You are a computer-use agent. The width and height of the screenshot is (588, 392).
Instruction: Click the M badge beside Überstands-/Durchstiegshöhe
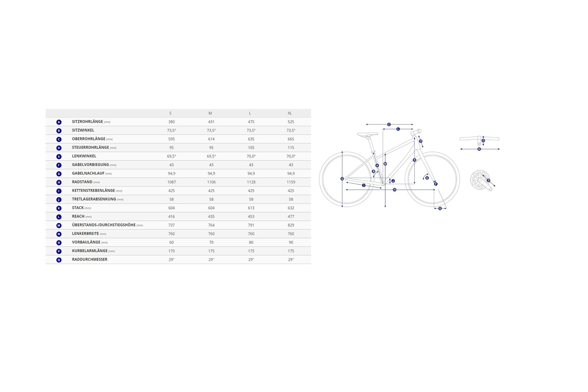(x=59, y=225)
